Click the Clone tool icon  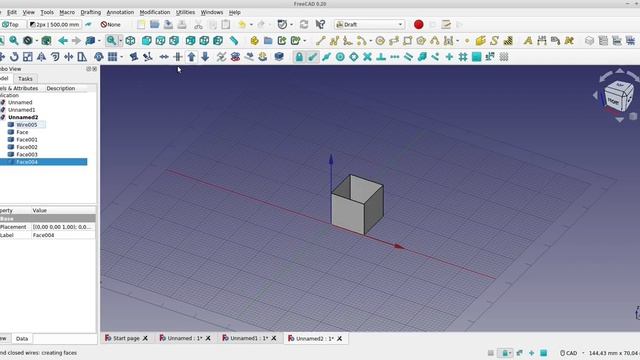[x=98, y=57]
